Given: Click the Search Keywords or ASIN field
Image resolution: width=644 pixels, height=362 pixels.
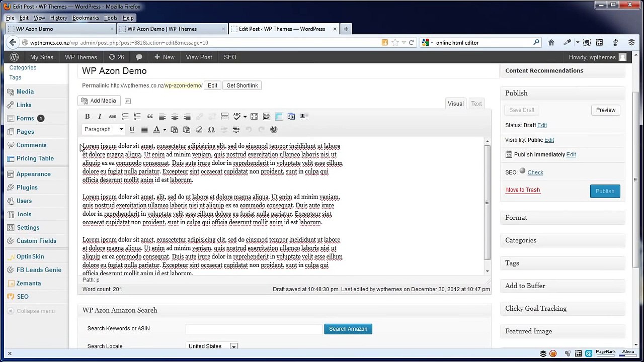Looking at the screenshot, I should [x=254, y=329].
